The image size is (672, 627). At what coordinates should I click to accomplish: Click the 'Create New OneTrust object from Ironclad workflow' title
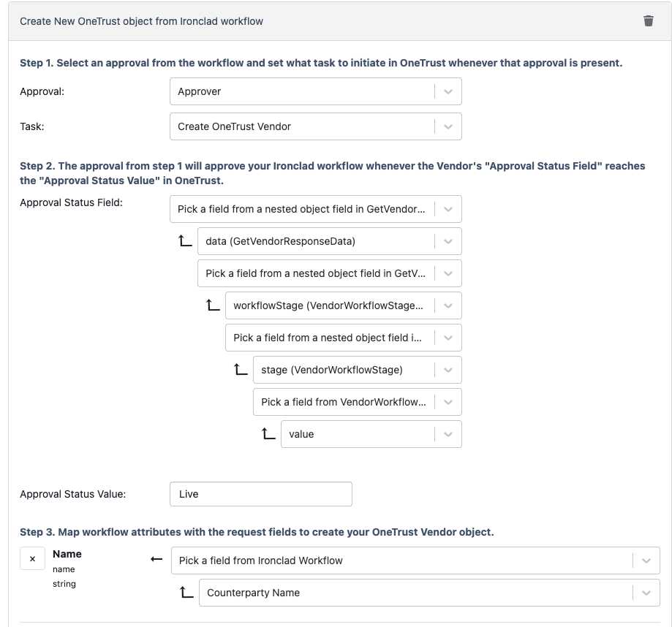[x=141, y=21]
